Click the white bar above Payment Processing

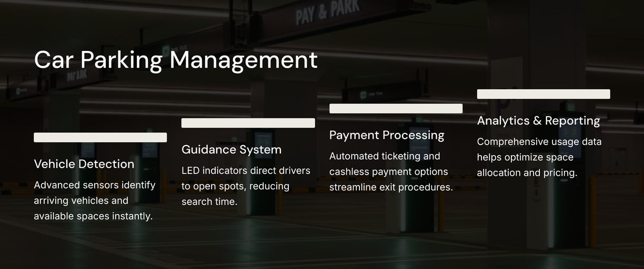pos(396,108)
